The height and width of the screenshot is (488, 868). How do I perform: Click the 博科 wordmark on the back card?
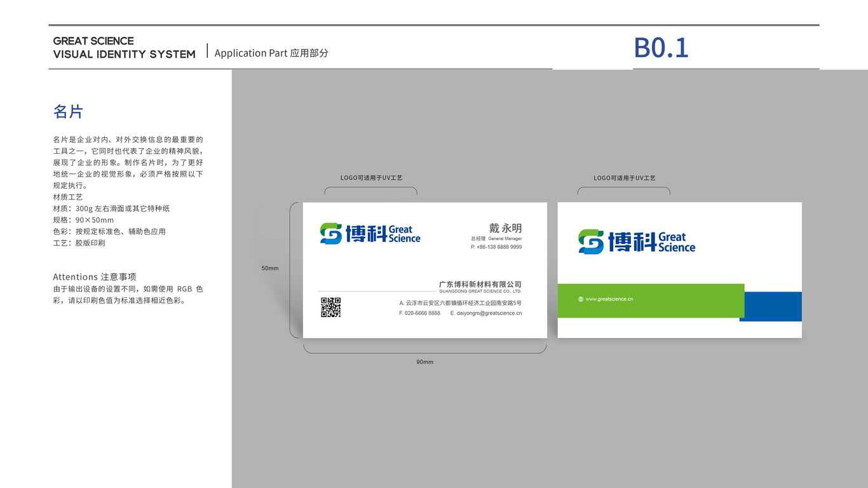pos(632,242)
